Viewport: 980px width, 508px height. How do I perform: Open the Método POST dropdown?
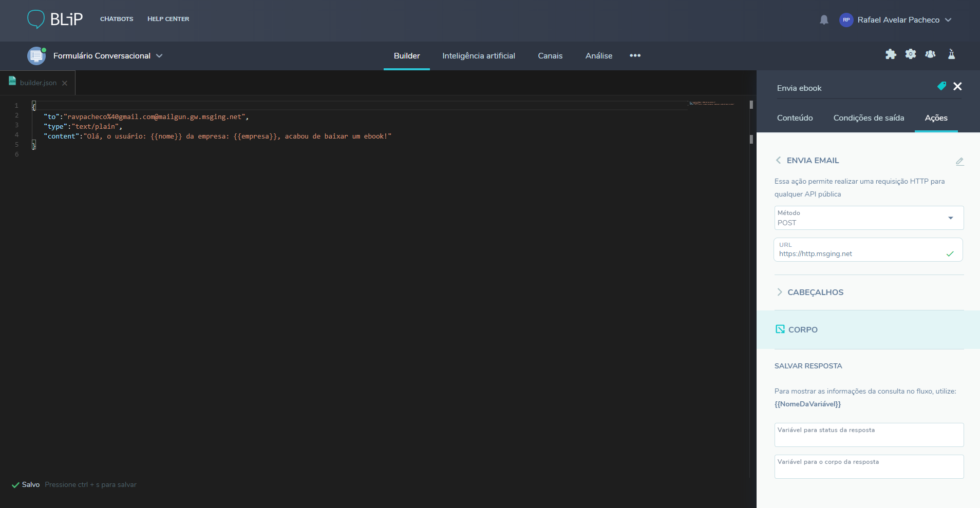point(869,218)
